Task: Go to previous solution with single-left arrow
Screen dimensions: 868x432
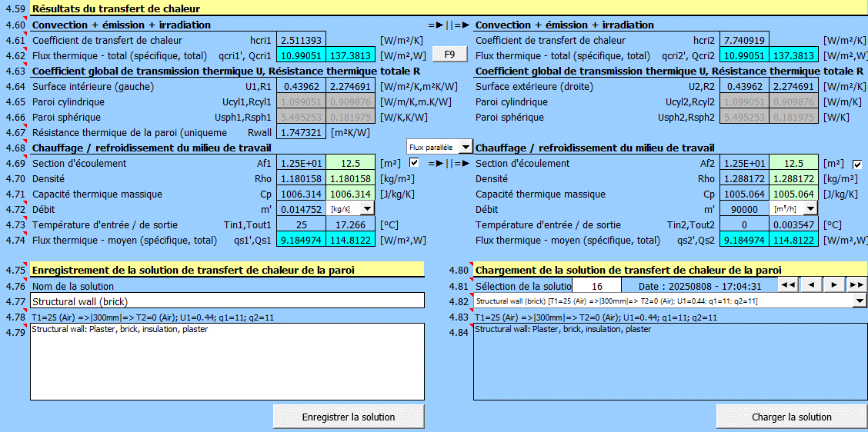Action: [810, 285]
